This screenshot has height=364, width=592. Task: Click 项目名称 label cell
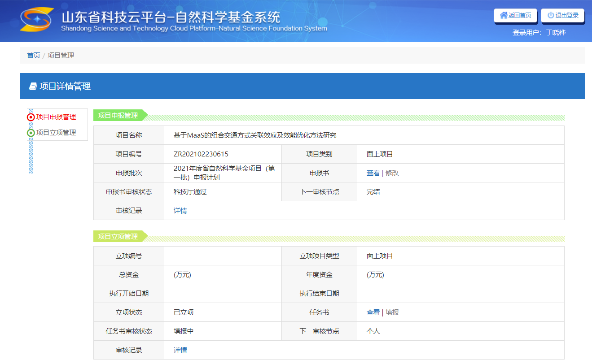coord(129,135)
